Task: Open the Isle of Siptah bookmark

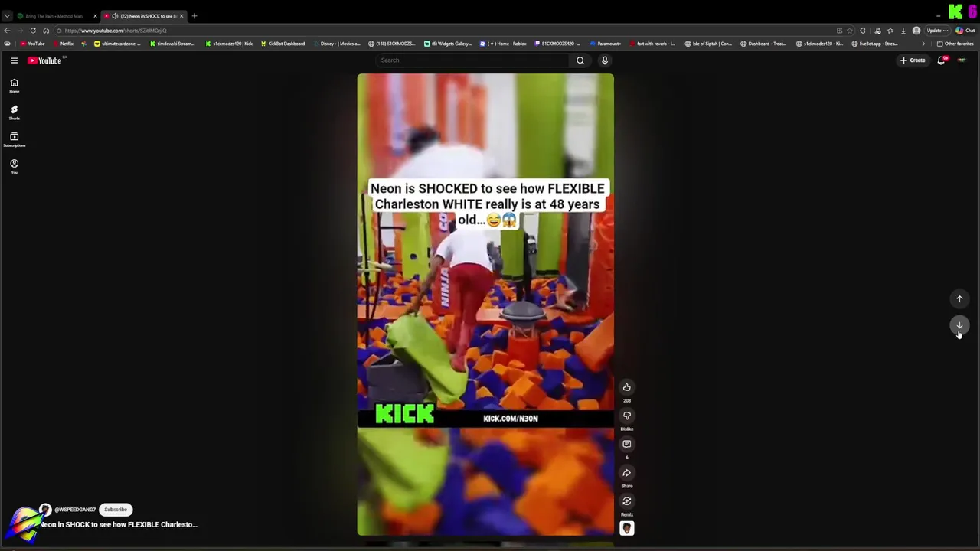Action: (709, 44)
